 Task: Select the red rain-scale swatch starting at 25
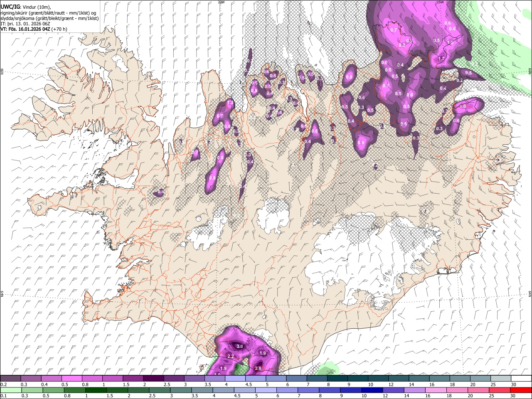[x=500, y=390]
